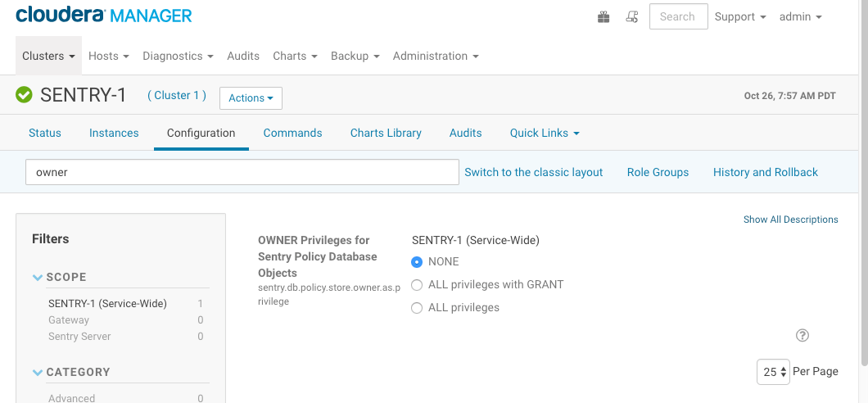Click the sentry.db.policy.store.owner.as.privilege text
868x403 pixels.
pos(329,295)
